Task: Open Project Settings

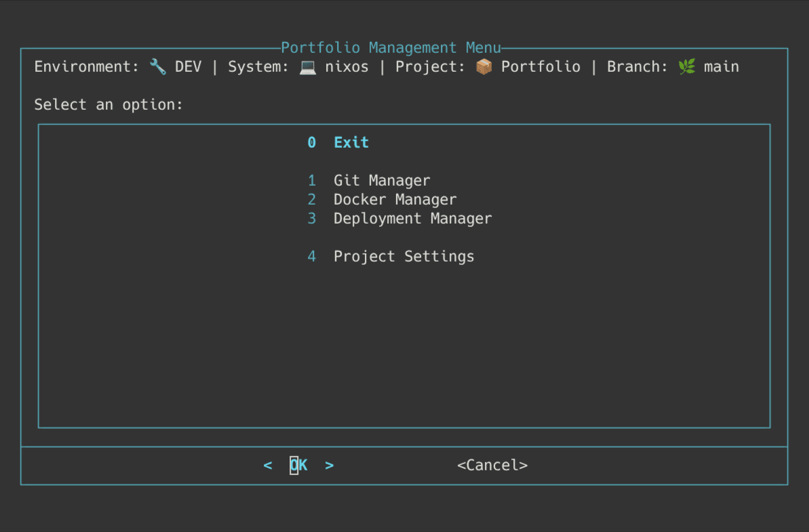Action: coord(403,256)
